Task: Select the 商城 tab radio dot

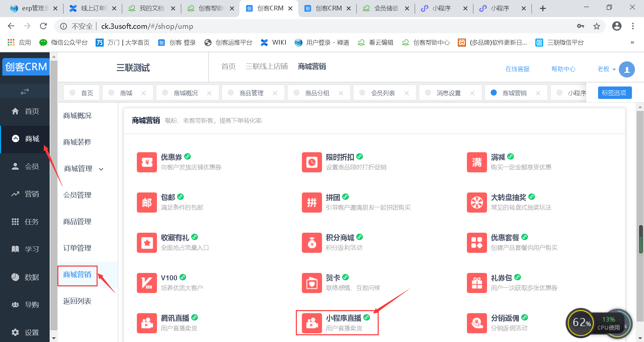Action: click(111, 93)
